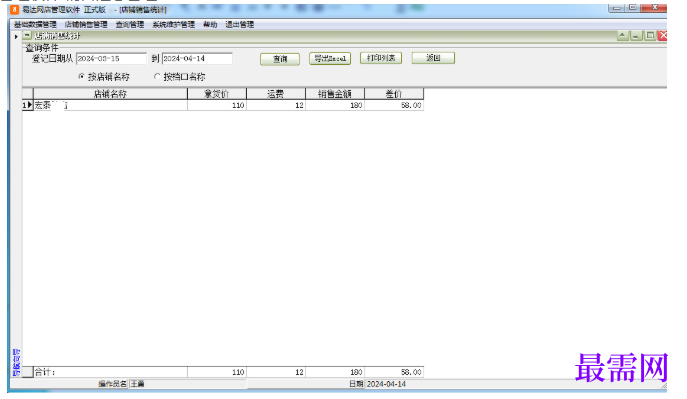Viewport: 687px width, 399px height.
Task: Minimize the 店铺销售统计 sub-window
Action: tap(636, 35)
